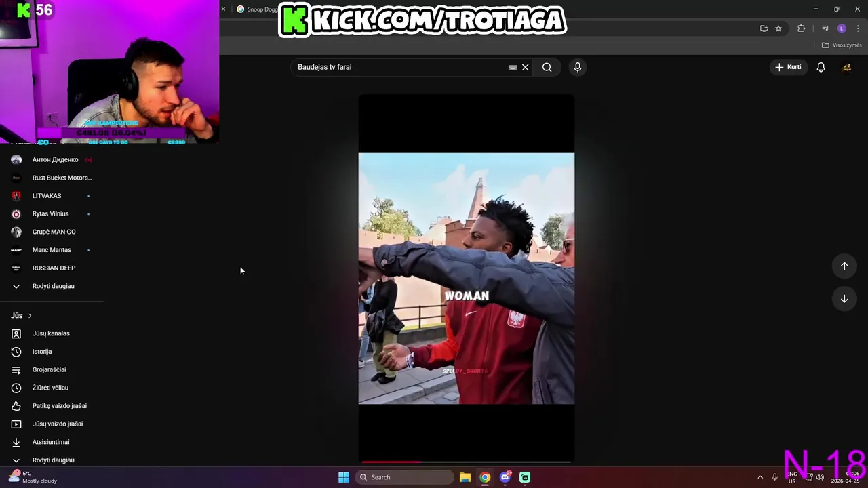Switch to the Snoop Dogg browser tab
The image size is (868, 488).
(257, 9)
